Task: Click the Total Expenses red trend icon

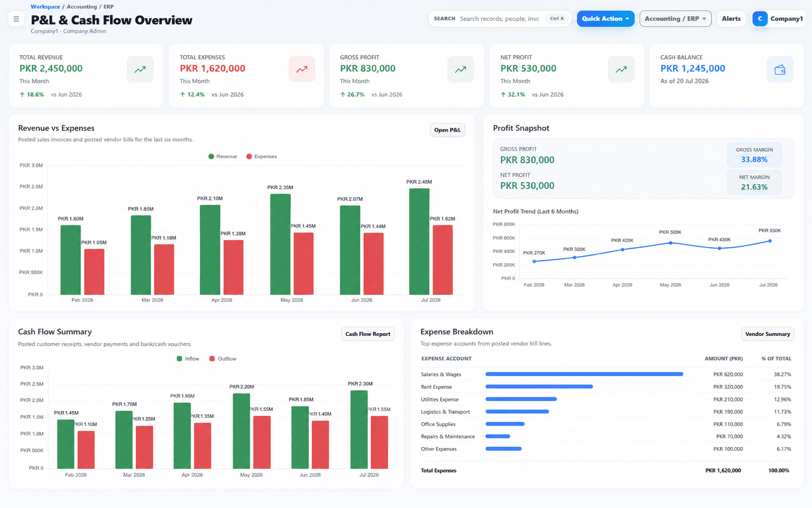Action: (302, 69)
